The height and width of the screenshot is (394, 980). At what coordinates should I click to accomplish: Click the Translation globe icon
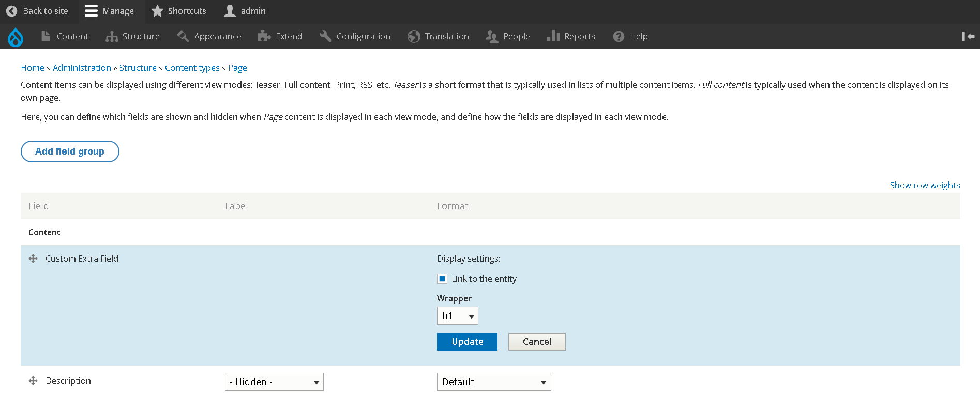tap(414, 36)
